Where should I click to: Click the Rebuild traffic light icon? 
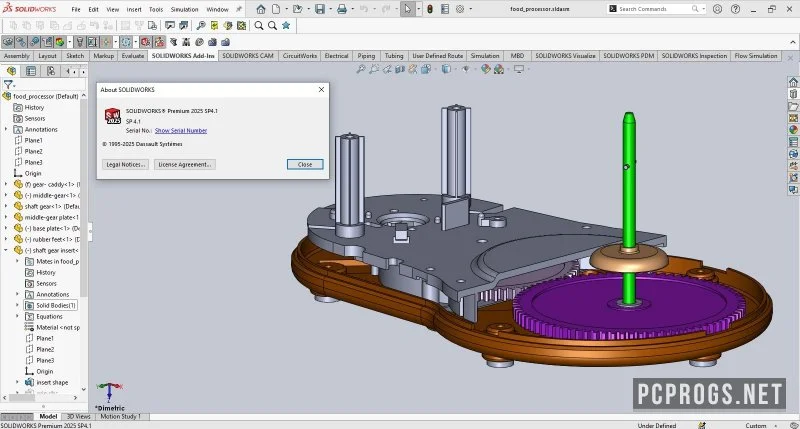coord(430,9)
